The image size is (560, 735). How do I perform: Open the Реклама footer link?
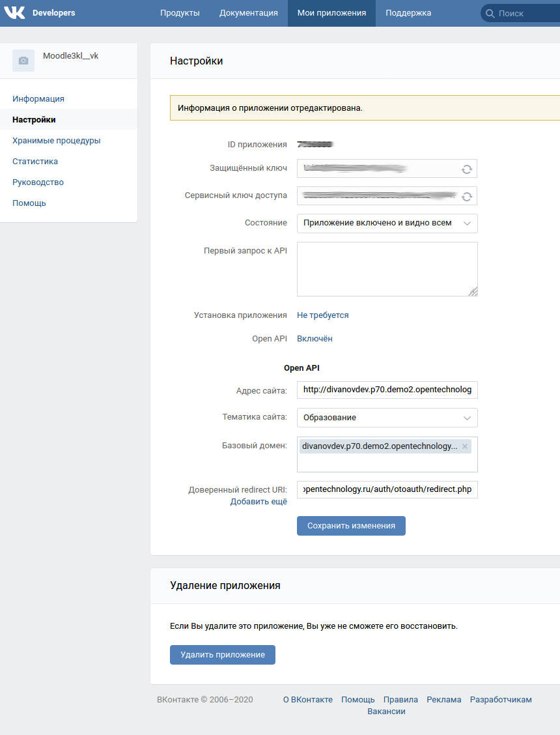pos(444,700)
